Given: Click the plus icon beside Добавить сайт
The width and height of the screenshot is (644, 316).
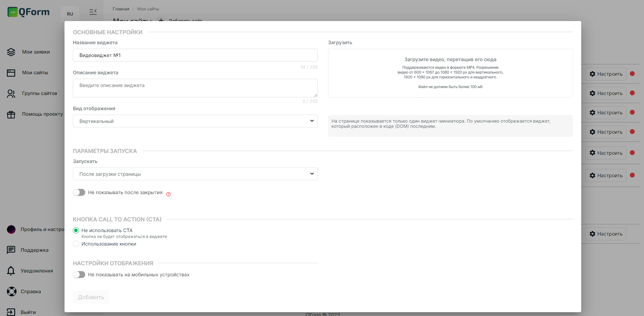Looking at the screenshot, I should (x=161, y=20).
